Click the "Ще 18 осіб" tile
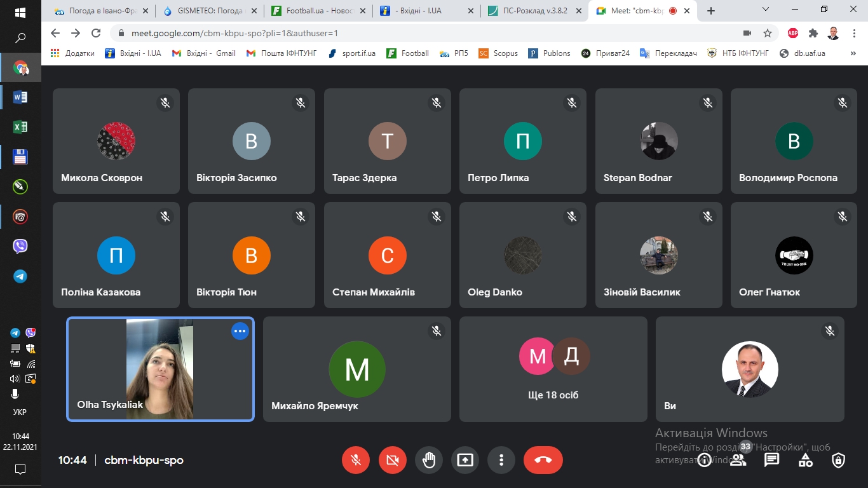This screenshot has height=488, width=868. coord(553,369)
